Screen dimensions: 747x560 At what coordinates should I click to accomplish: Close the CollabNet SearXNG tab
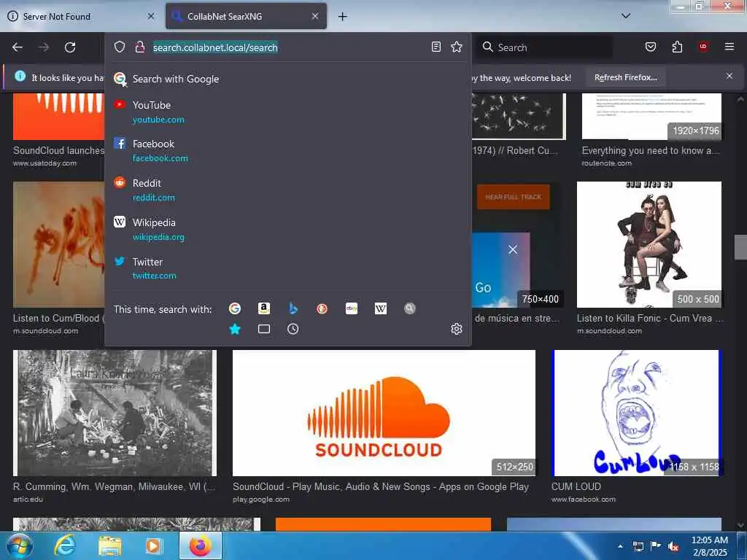315,16
